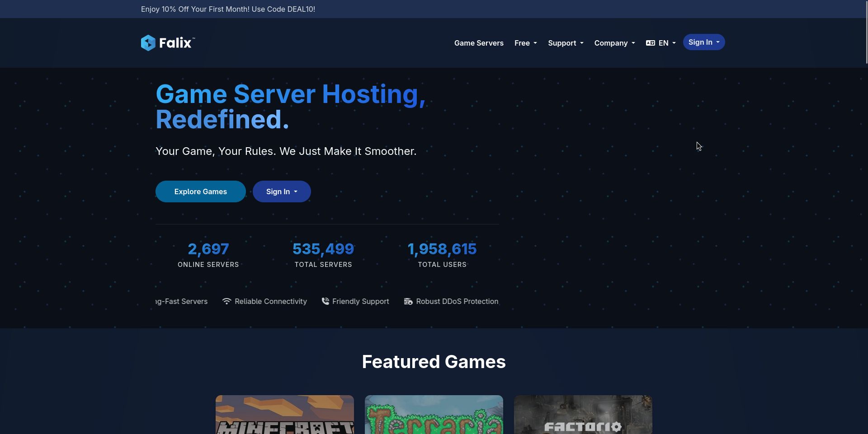Open the hero Sign In dropdown button

coord(281,191)
